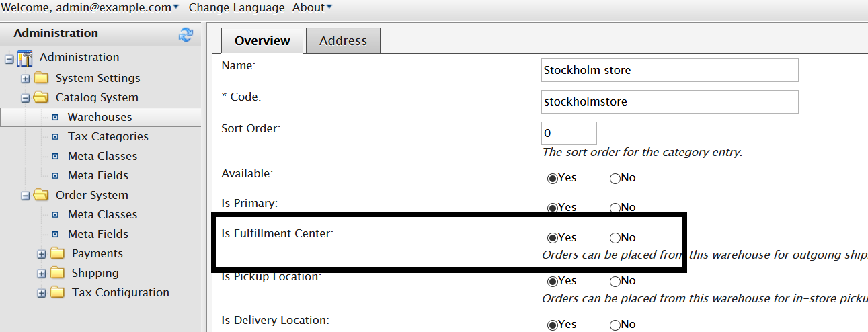The width and height of the screenshot is (868, 332).
Task: Open Tax Categories in the tree
Action: [108, 136]
